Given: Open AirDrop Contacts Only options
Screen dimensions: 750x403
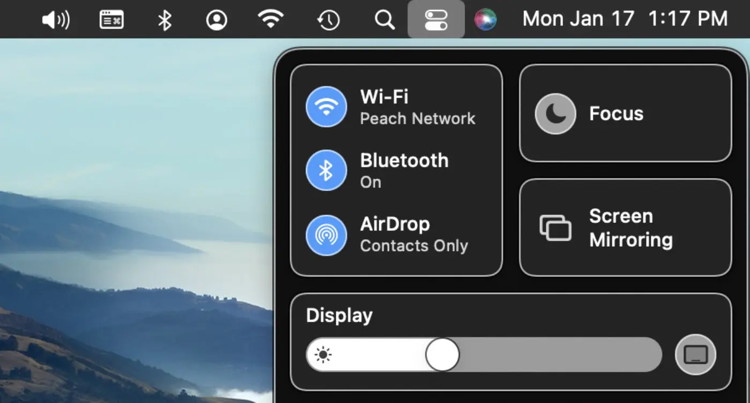Looking at the screenshot, I should [x=414, y=235].
